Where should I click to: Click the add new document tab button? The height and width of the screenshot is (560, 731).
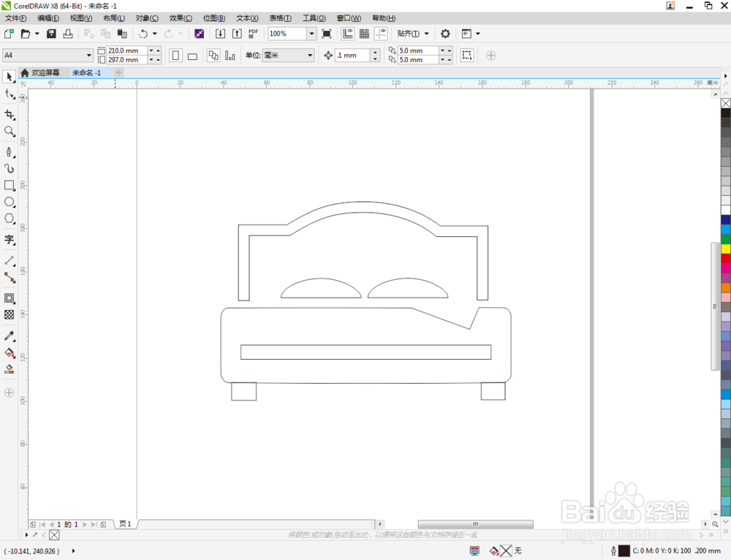pyautogui.click(x=118, y=72)
